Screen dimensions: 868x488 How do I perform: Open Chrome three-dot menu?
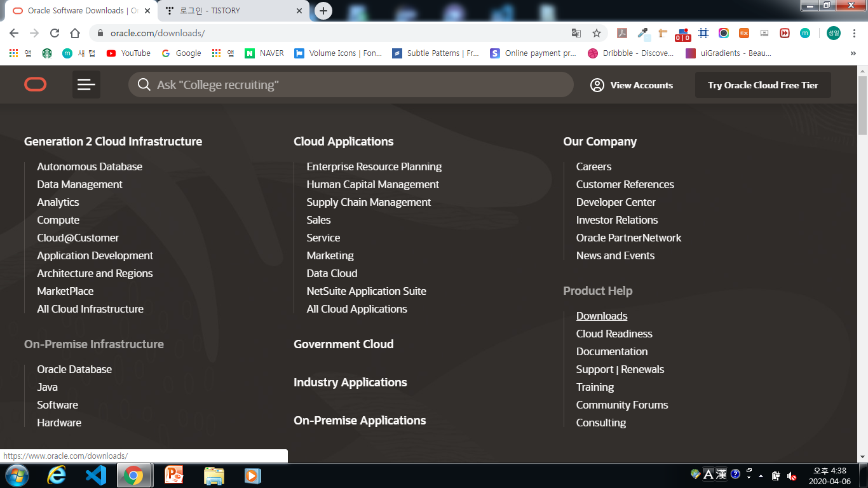click(x=855, y=33)
